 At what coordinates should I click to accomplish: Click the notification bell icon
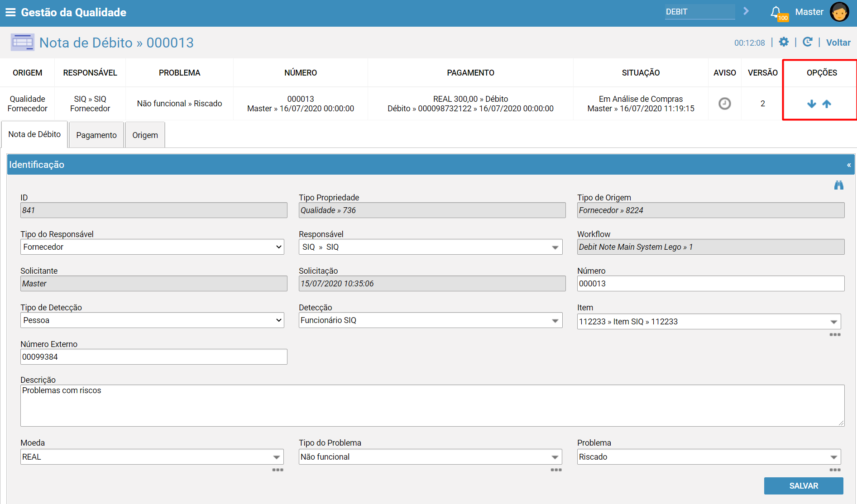(x=776, y=11)
